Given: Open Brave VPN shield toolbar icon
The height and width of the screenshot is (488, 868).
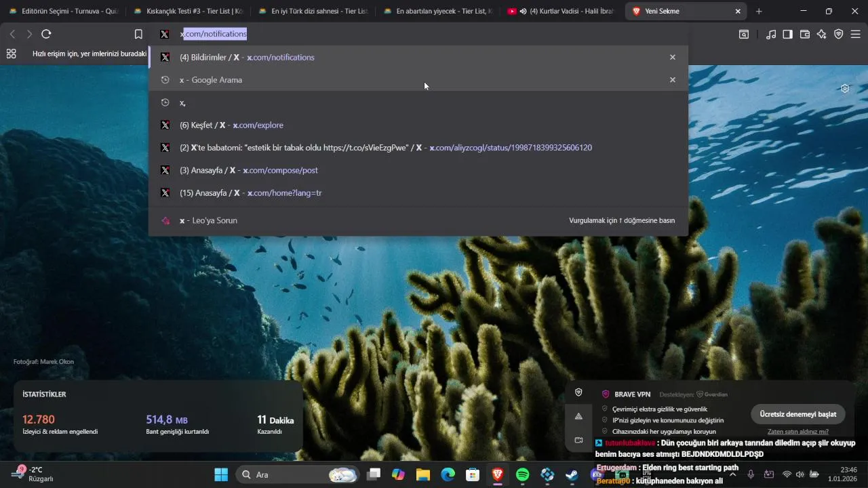Looking at the screenshot, I should coord(839,34).
